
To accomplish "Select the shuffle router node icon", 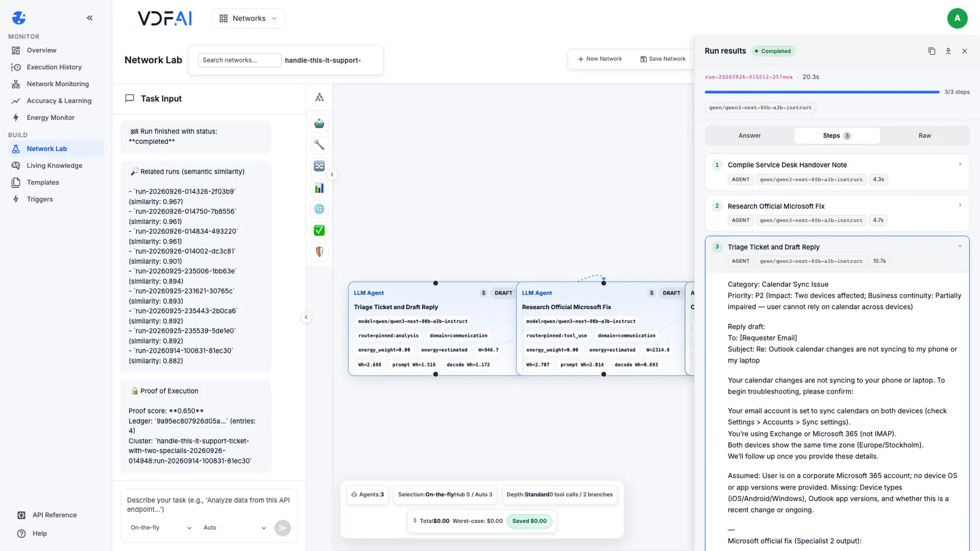I will 319,167.
